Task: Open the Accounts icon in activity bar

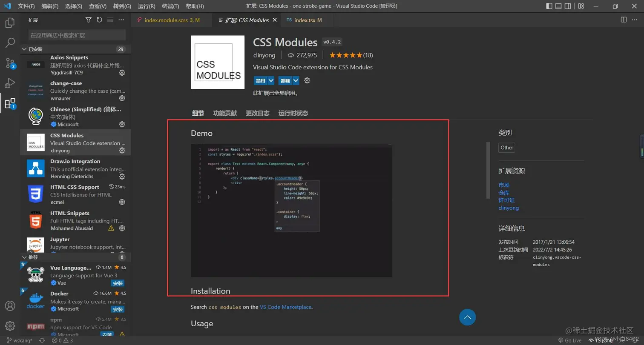Action: [10, 306]
